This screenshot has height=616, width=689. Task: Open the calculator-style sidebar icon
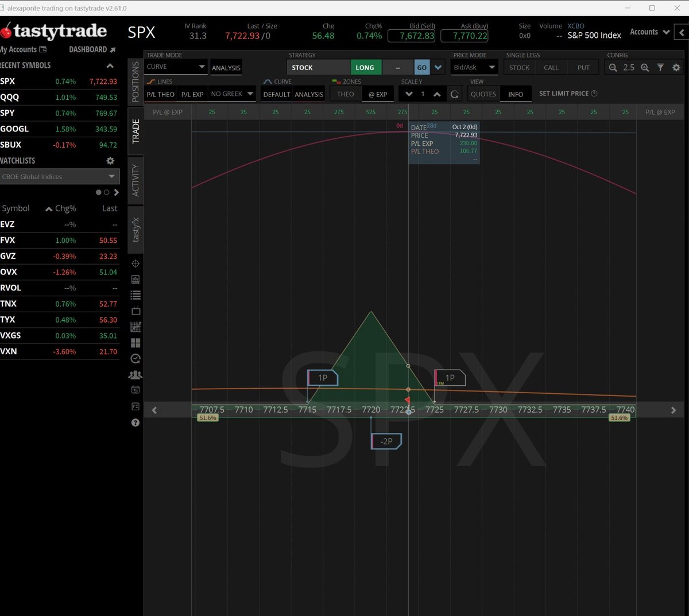click(136, 280)
